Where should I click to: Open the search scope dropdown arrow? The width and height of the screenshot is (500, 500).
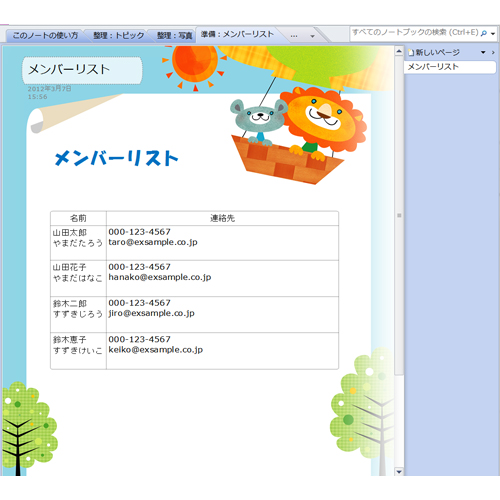493,34
